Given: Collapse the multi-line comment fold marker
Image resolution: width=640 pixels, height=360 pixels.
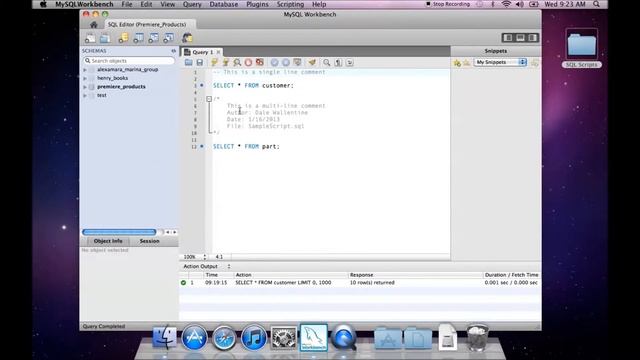Looking at the screenshot, I should (x=209, y=99).
